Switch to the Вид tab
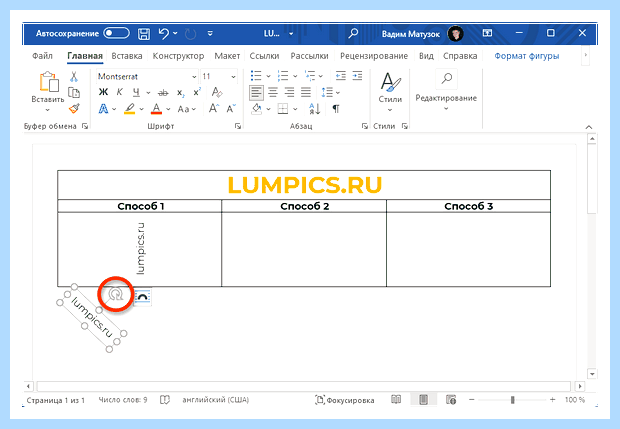 click(x=426, y=56)
